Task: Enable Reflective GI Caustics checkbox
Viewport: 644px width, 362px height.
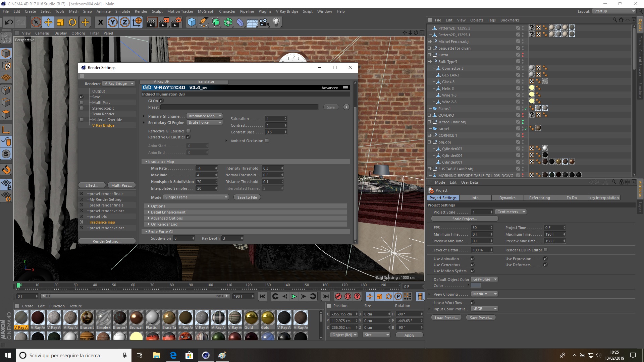Action: pos(188,131)
